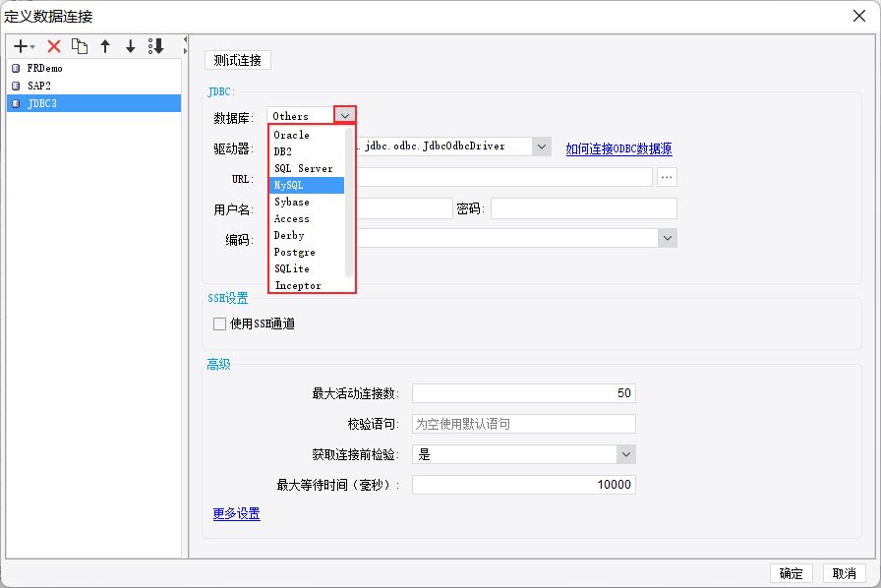
Task: Click the sort connections icon
Action: click(x=155, y=46)
